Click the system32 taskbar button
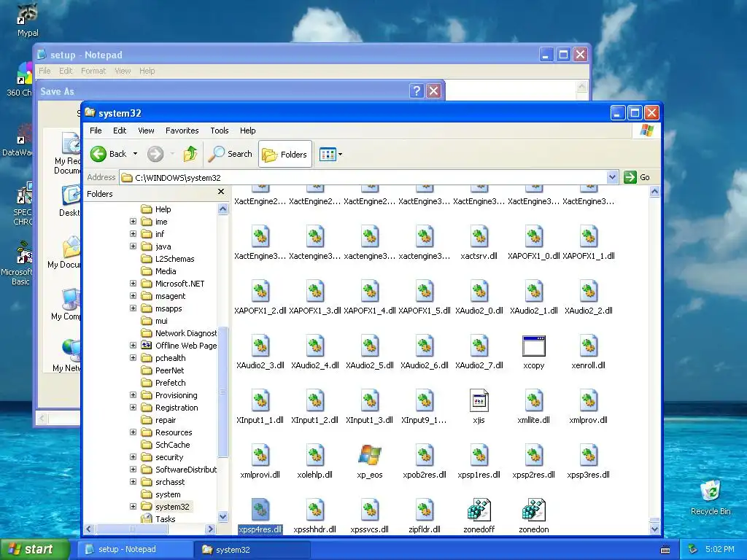The image size is (747, 560). 252,550
